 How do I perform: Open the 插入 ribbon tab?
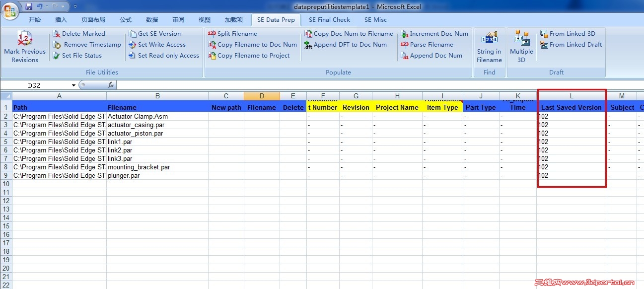coord(61,20)
